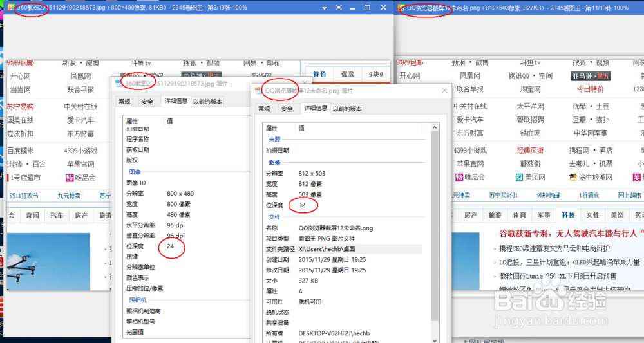Click 今日特价 link in QQ浏览器截屏 viewer

[591, 89]
